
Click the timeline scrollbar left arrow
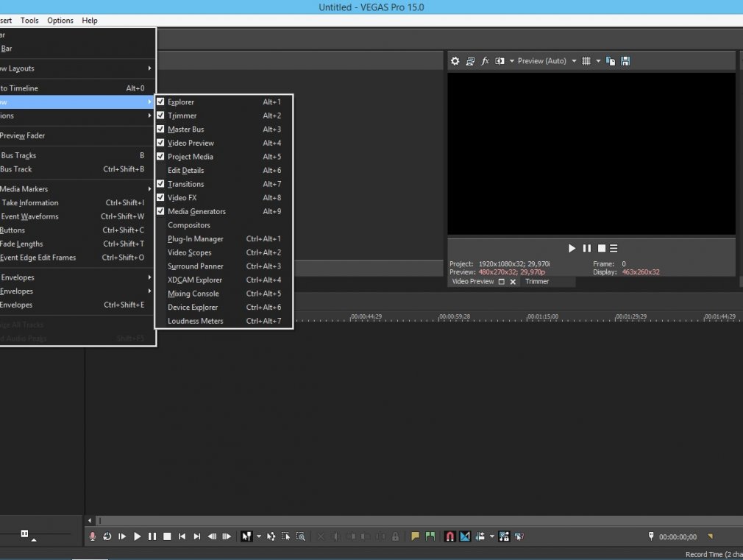pos(90,521)
